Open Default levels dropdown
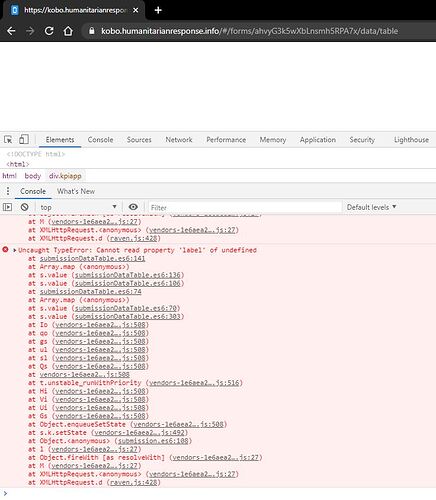Viewport: 436px width, 500px height. (x=371, y=207)
